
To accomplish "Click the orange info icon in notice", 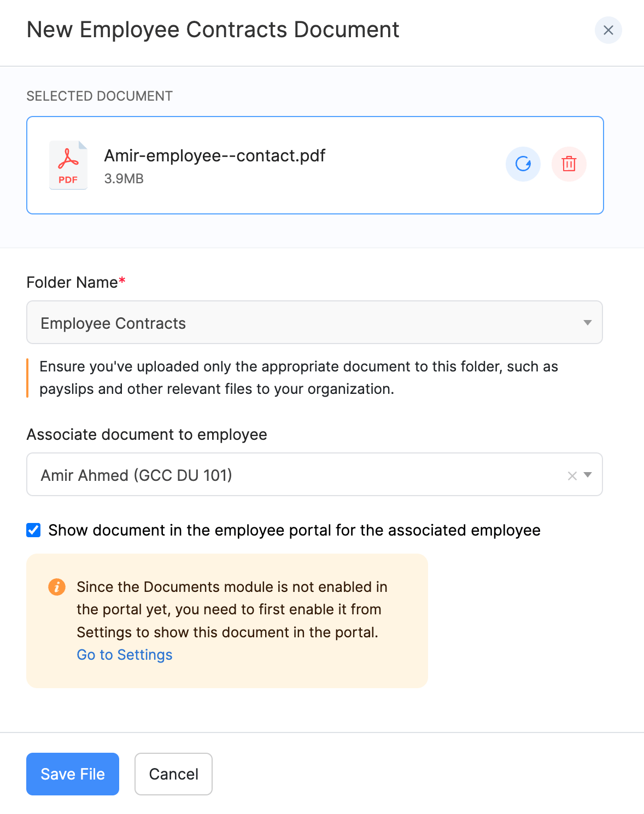I will click(57, 587).
